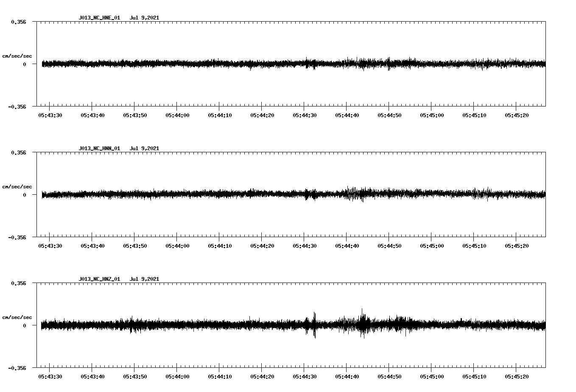Click the 05:45:20 label on HNE axis
The image size is (576, 392).
tap(517, 115)
